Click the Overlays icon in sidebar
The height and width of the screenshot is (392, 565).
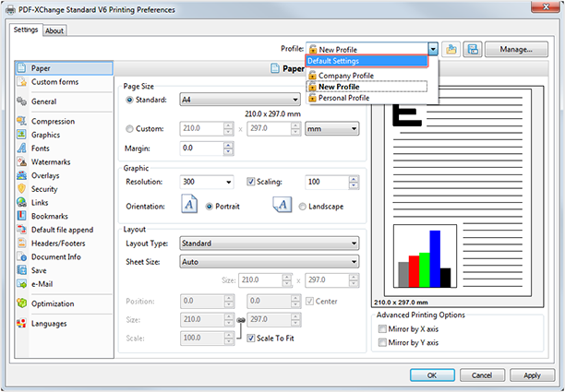pos(21,175)
